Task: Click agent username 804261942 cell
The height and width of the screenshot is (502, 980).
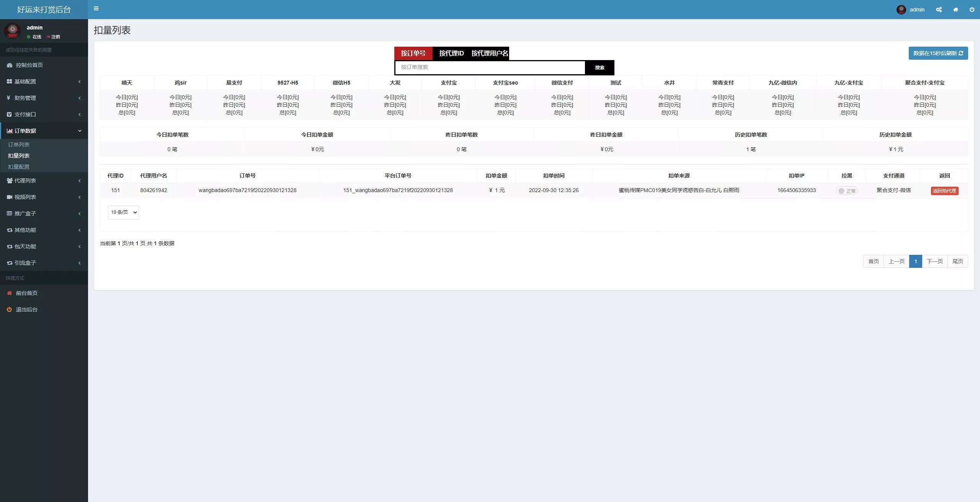Action: 154,190
